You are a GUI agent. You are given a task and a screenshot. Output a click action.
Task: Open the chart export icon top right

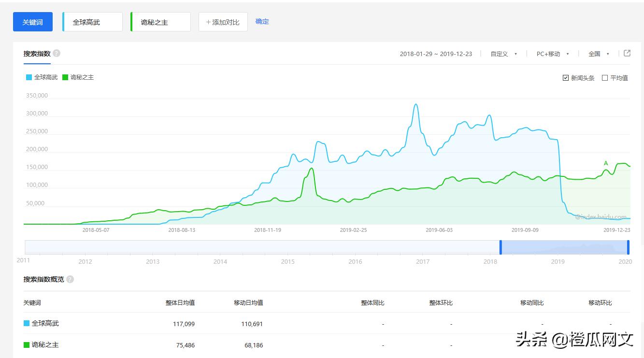coord(627,53)
